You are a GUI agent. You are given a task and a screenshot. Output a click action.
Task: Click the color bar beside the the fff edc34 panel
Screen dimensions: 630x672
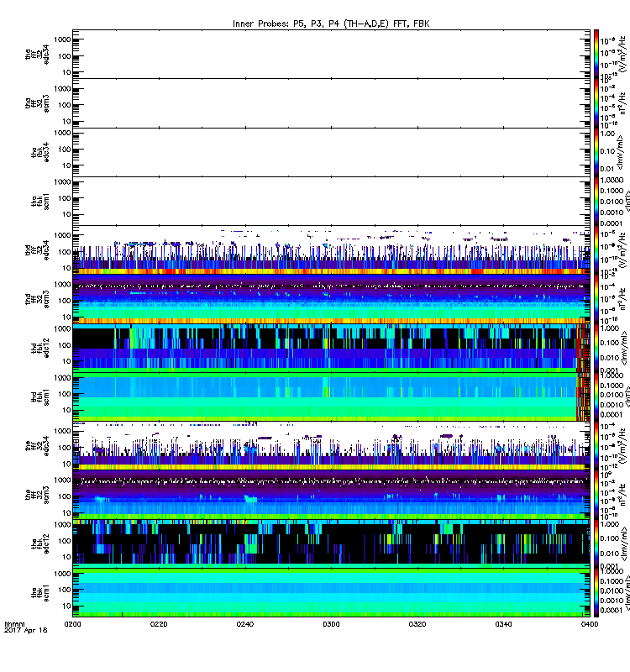pos(596,446)
